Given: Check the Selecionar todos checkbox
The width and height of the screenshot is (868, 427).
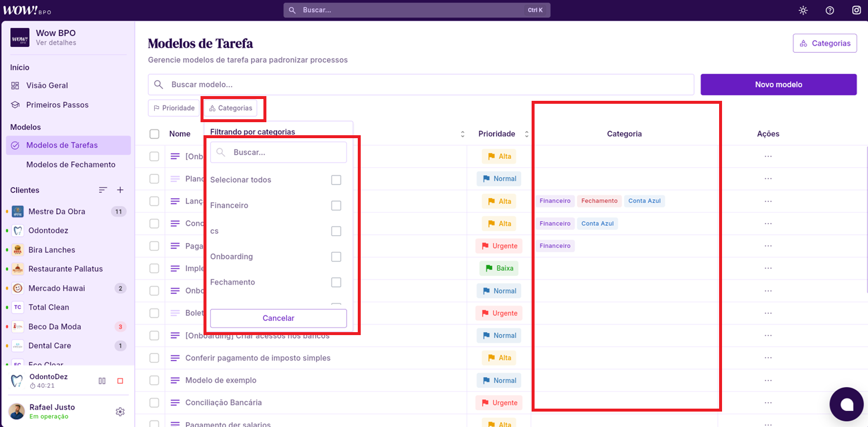Looking at the screenshot, I should coord(336,180).
